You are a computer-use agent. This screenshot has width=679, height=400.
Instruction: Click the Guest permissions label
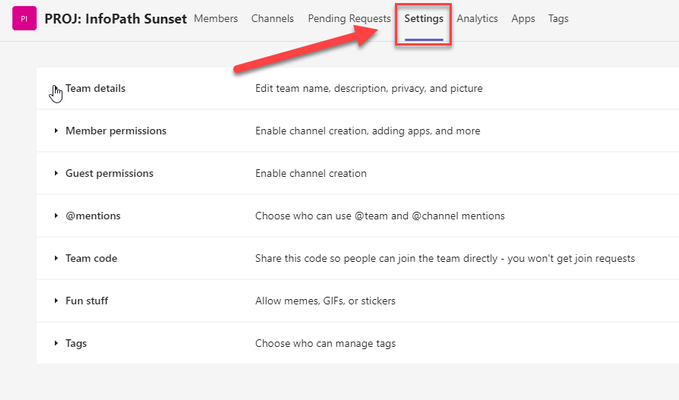pos(109,173)
